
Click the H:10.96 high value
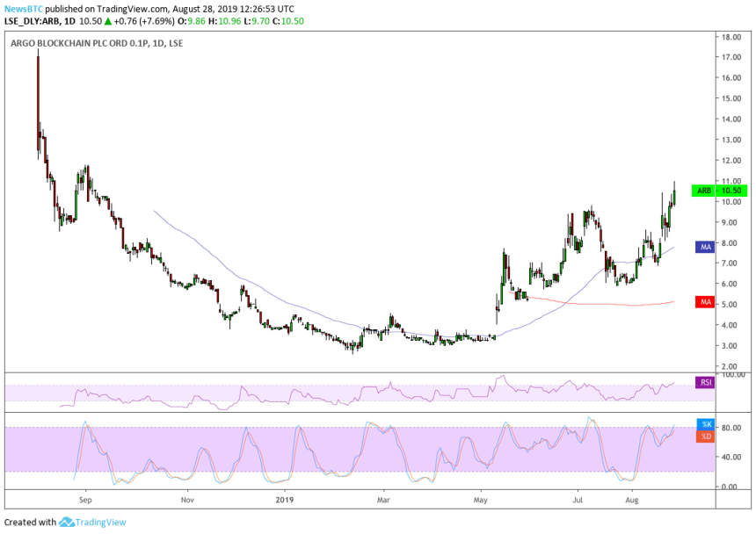pos(225,21)
